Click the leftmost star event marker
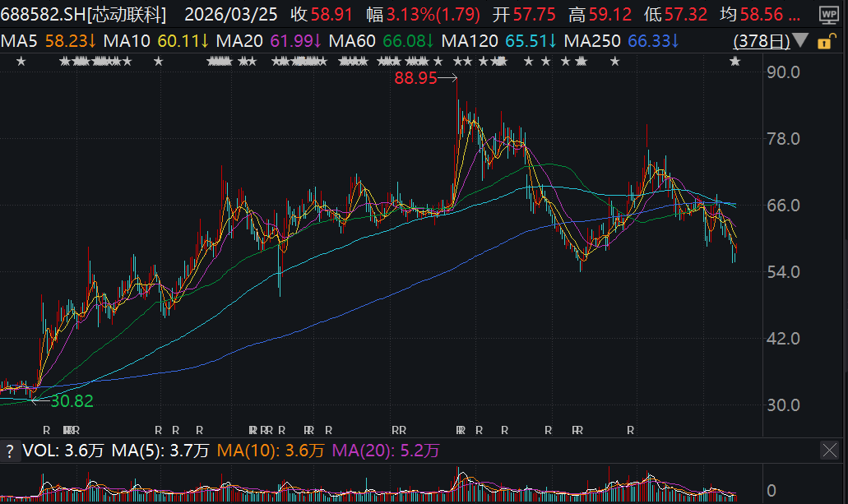Image resolution: width=848 pixels, height=504 pixels. click(x=21, y=62)
